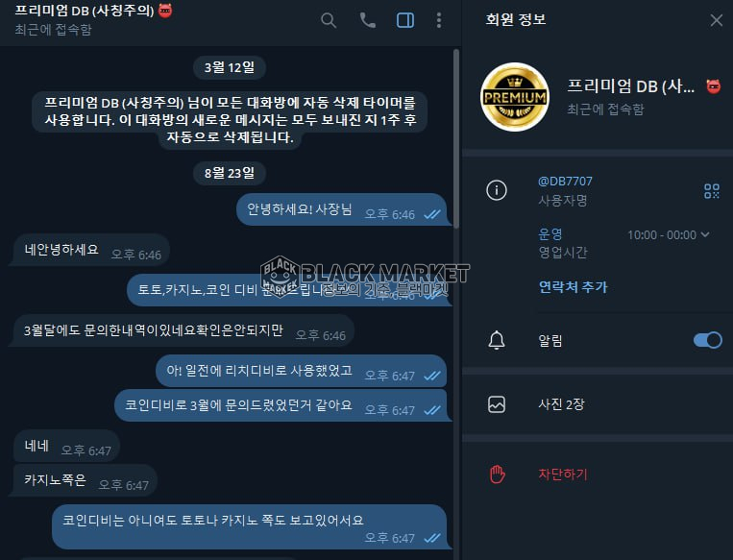Click the photo gallery icon

pyautogui.click(x=497, y=404)
